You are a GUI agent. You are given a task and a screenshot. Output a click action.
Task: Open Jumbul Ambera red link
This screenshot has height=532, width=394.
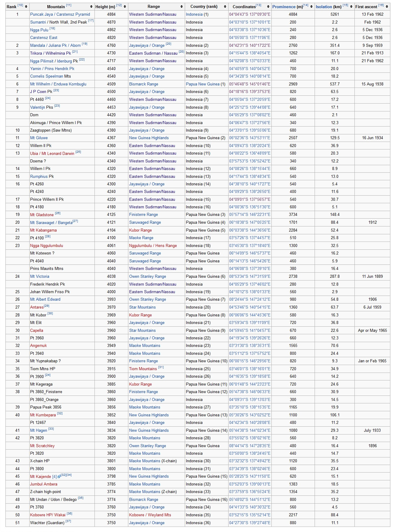pos(44,484)
